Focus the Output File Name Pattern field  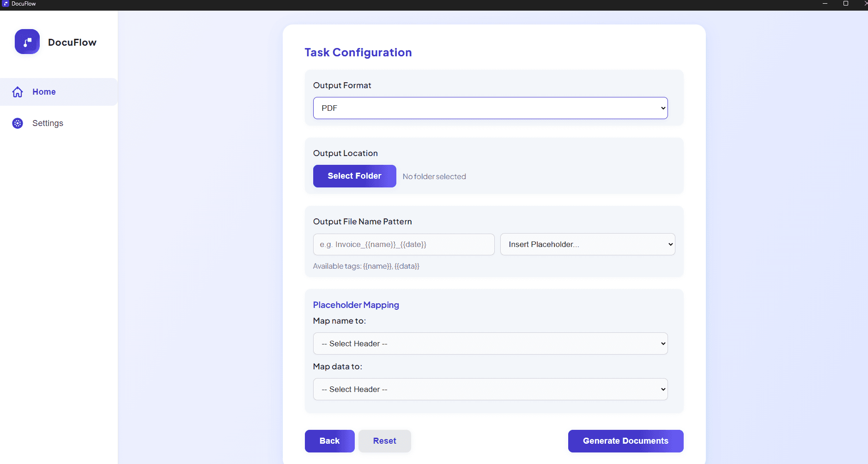pyautogui.click(x=403, y=244)
